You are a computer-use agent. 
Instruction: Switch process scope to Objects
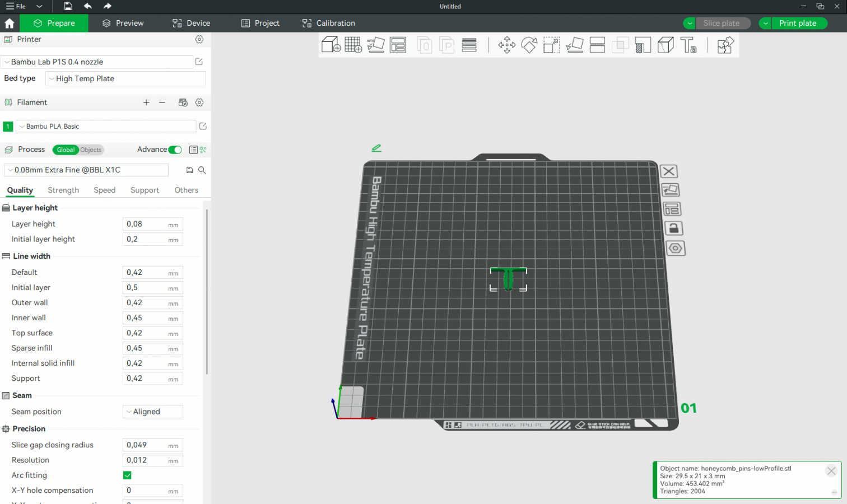pos(91,150)
